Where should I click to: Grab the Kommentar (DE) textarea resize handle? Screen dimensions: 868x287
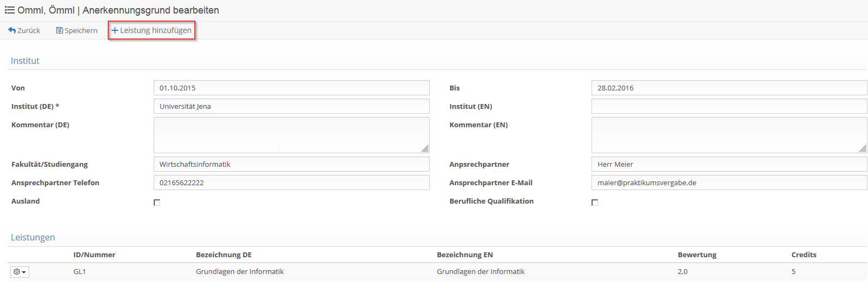point(425,149)
